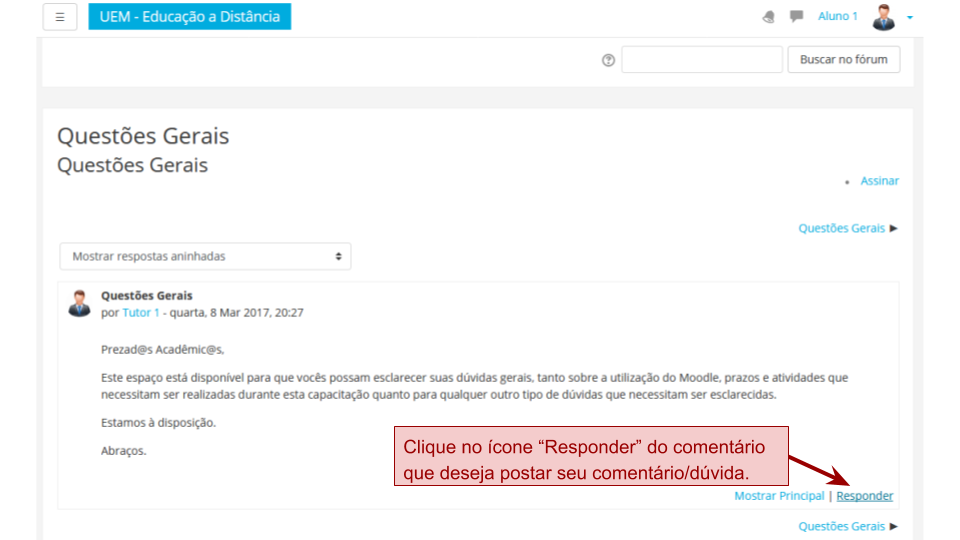Expand the user menu caret arrow
The width and height of the screenshot is (960, 540).
pos(909,18)
